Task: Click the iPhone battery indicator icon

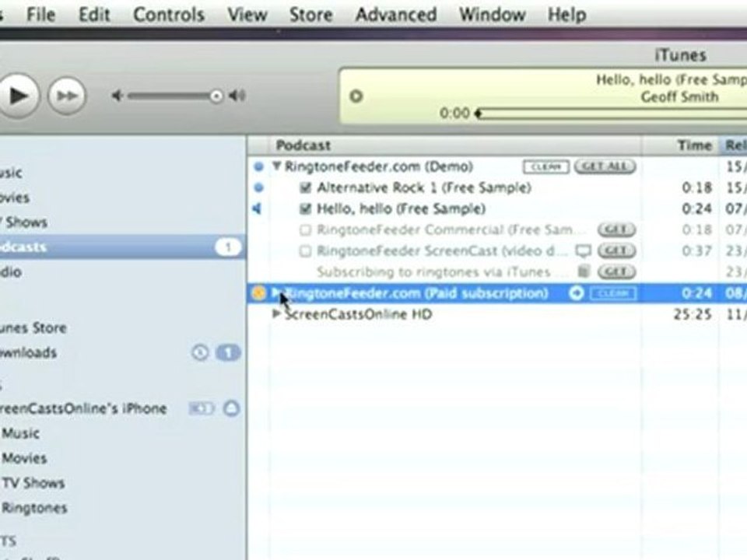Action: pyautogui.click(x=202, y=408)
